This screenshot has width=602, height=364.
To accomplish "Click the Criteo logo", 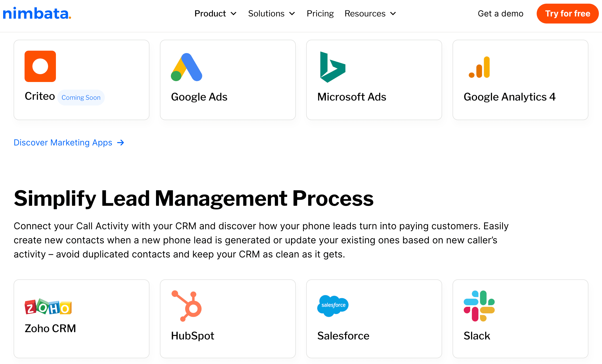I will pyautogui.click(x=40, y=66).
